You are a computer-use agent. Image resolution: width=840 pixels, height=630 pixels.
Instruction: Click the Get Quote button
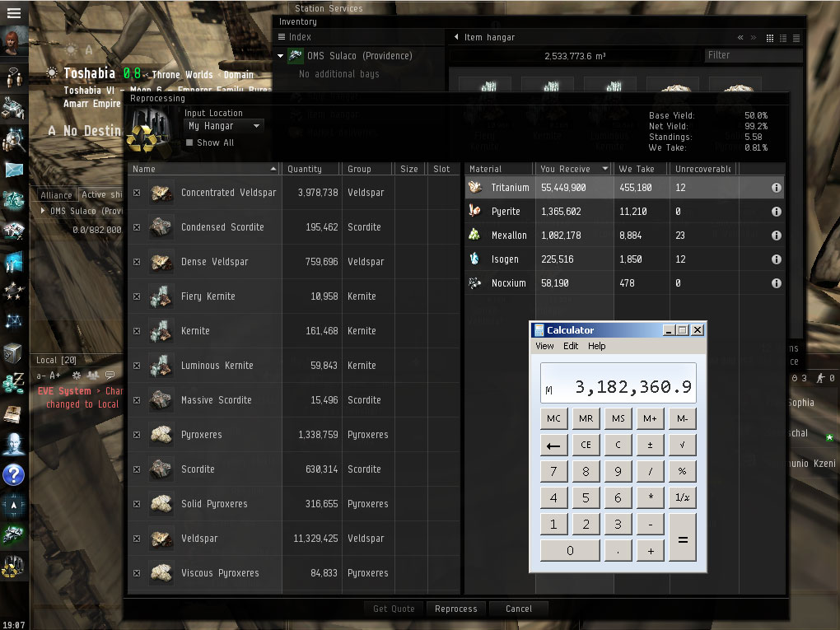[x=394, y=609]
